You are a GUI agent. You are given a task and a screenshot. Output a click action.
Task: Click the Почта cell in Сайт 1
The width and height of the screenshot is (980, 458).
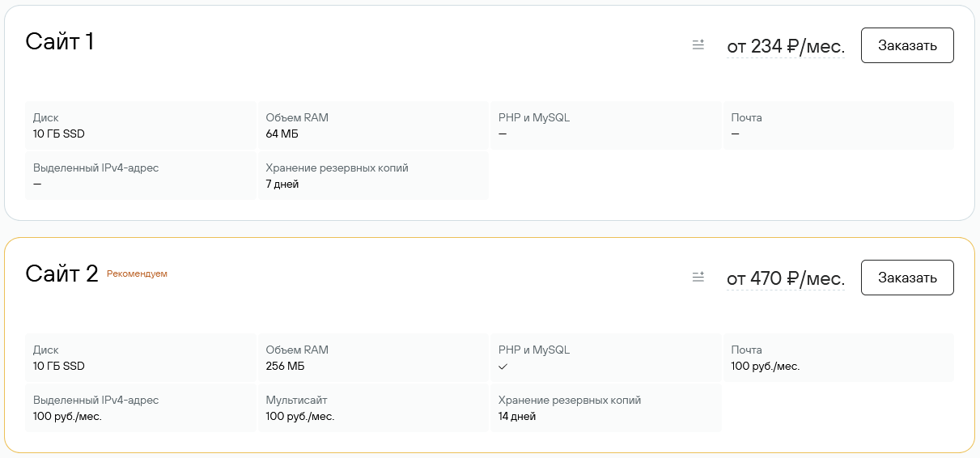click(x=838, y=125)
